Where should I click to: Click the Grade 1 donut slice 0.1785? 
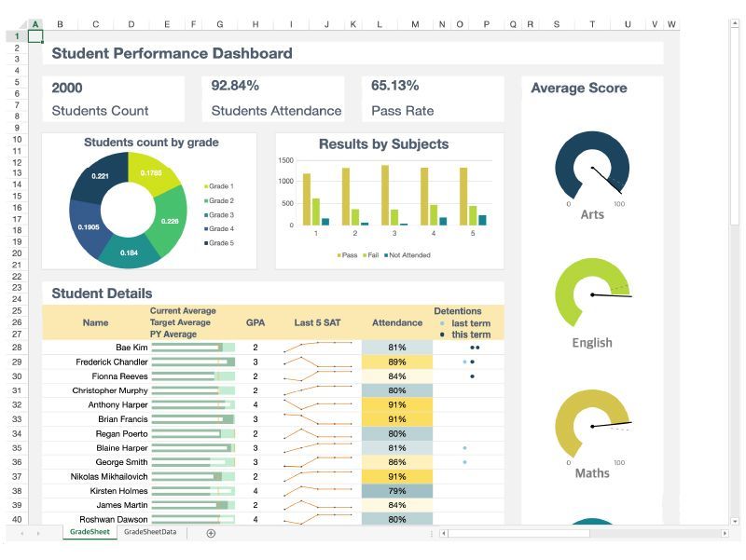[152, 172]
